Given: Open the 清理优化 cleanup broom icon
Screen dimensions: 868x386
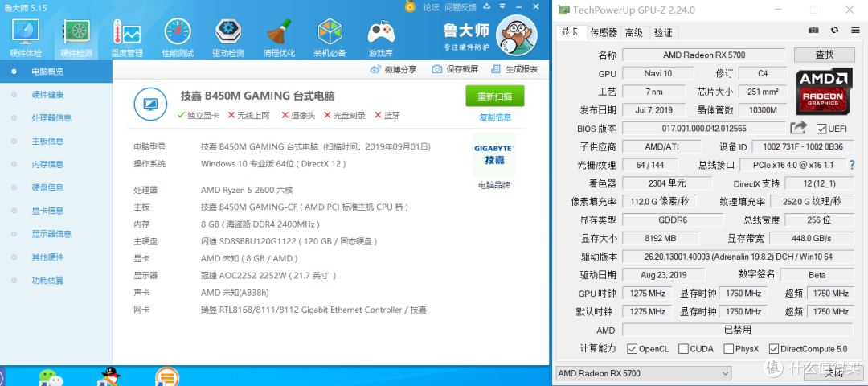Looking at the screenshot, I should (x=279, y=33).
